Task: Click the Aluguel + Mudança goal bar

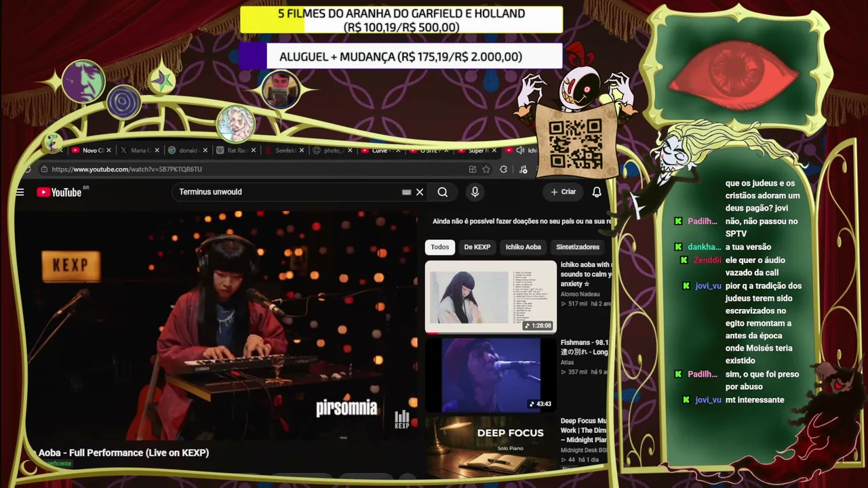Action: pyautogui.click(x=401, y=57)
